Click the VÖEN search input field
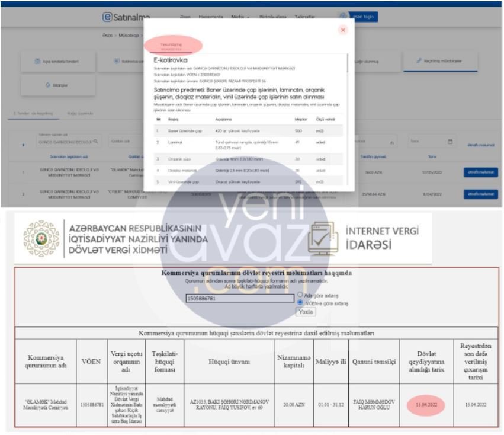 [240, 298]
